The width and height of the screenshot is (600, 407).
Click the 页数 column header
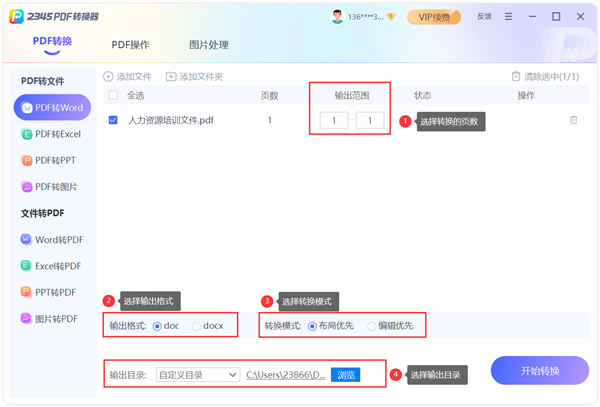point(269,95)
